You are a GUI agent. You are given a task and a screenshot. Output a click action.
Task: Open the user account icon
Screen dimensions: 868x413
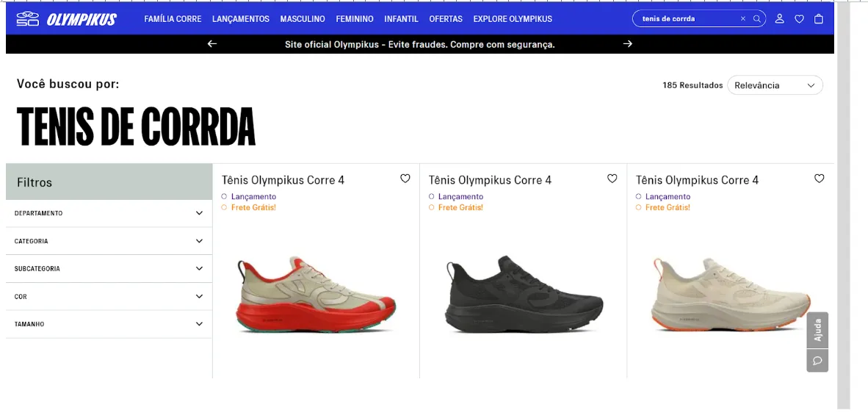tap(779, 19)
